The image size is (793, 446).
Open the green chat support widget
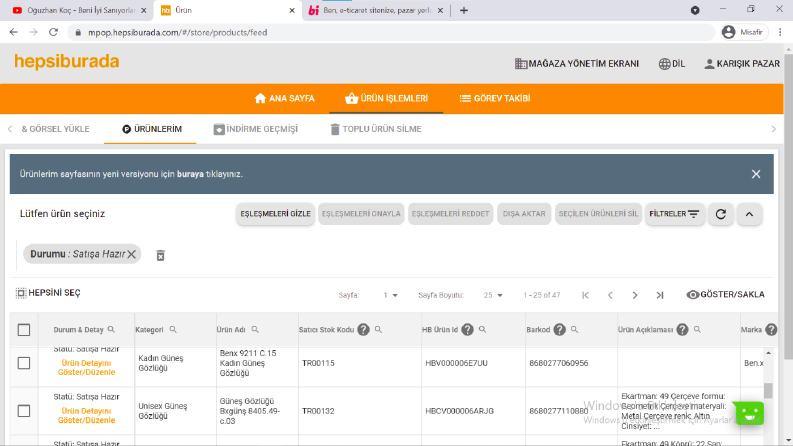(749, 413)
